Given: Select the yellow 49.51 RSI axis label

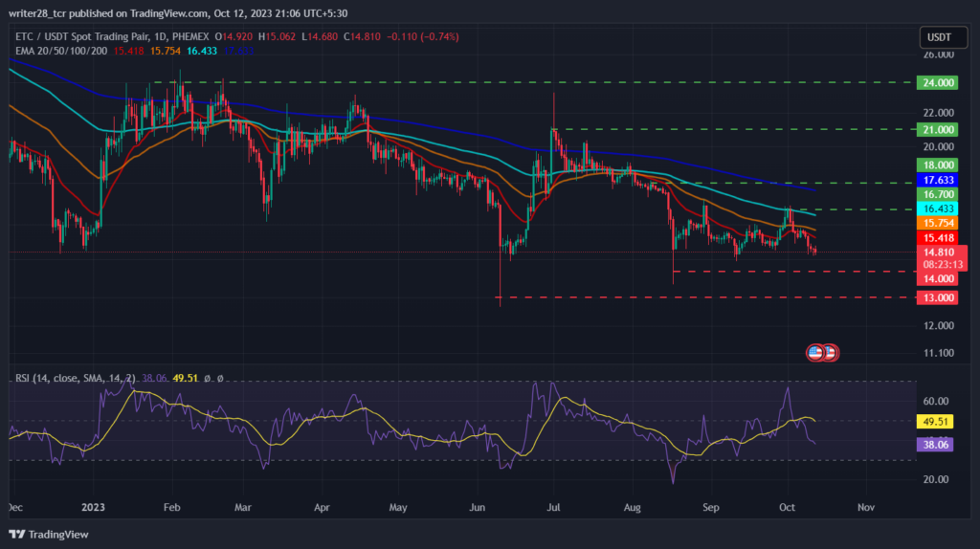Looking at the screenshot, I should click(935, 422).
